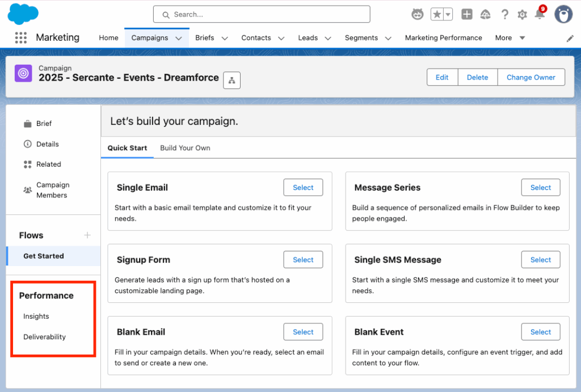Open Salesforce Help via the question mark
581x392 pixels.
pyautogui.click(x=504, y=14)
